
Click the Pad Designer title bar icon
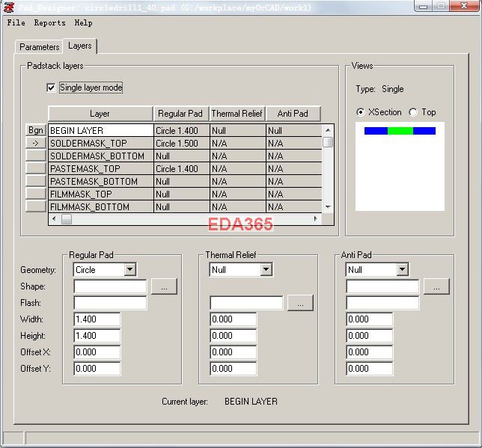coord(8,7)
